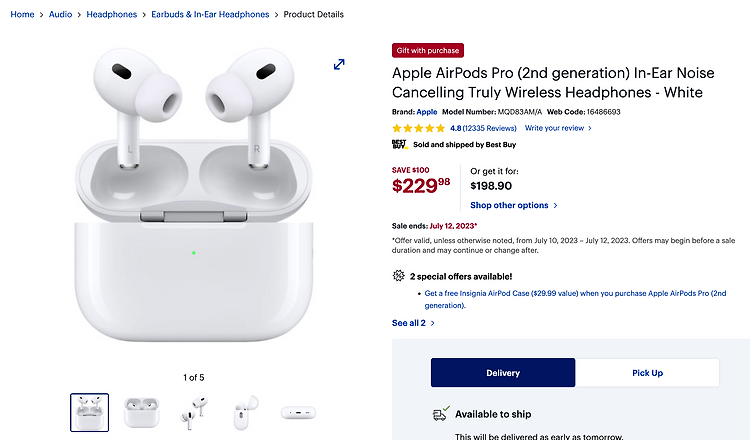Navigate to Headphones breadcrumb

pos(111,14)
